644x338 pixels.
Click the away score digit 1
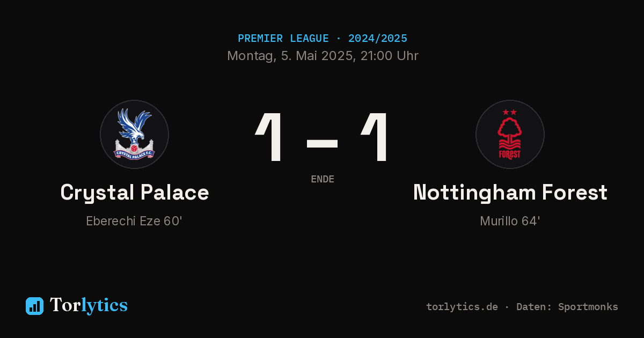[375, 137]
